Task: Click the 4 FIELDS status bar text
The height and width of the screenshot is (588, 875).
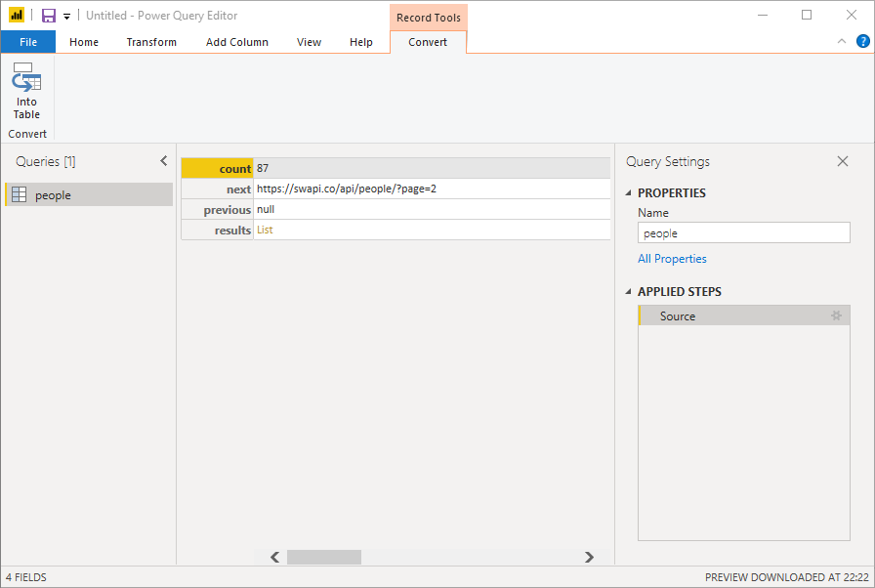Action: pyautogui.click(x=26, y=577)
